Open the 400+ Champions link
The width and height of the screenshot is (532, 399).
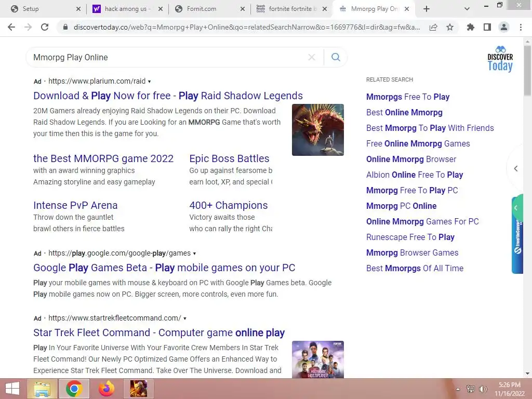click(229, 205)
